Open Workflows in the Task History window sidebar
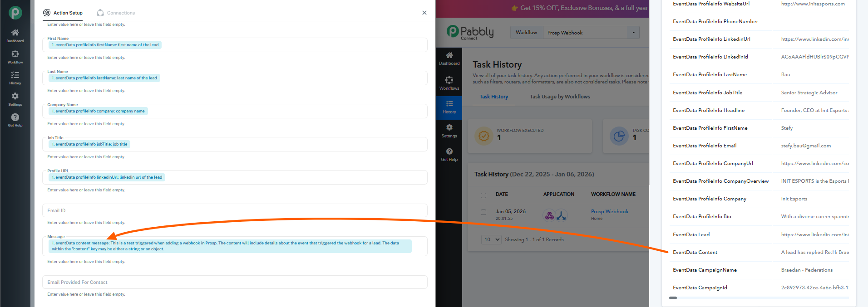 pos(449,83)
